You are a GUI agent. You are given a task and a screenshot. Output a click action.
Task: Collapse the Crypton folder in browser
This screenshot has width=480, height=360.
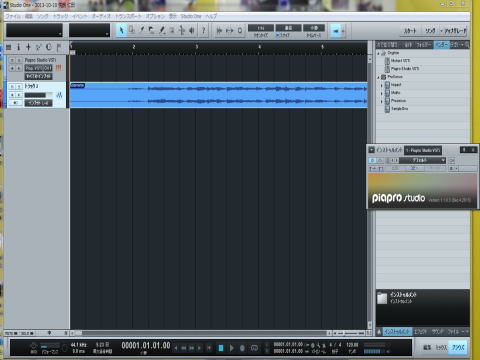click(x=378, y=53)
